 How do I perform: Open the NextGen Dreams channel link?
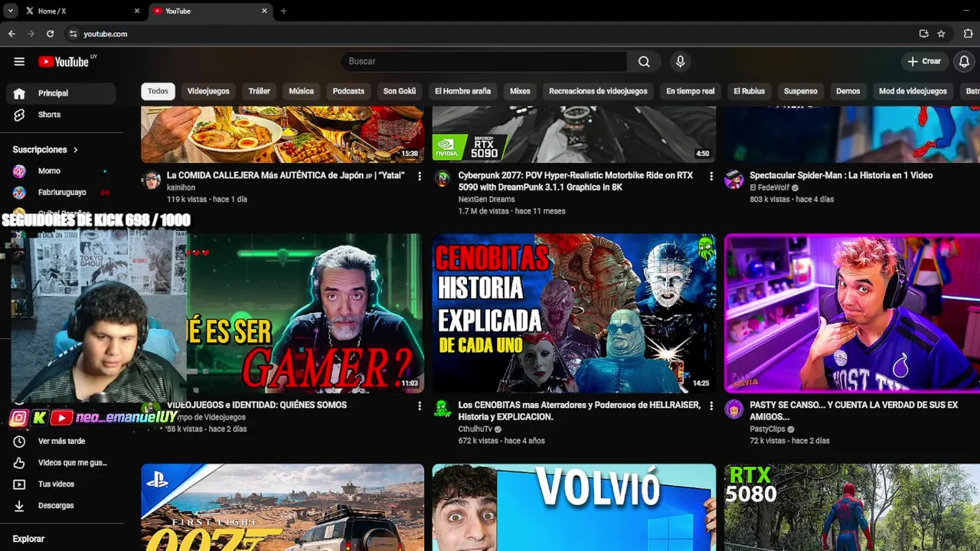[x=486, y=199]
